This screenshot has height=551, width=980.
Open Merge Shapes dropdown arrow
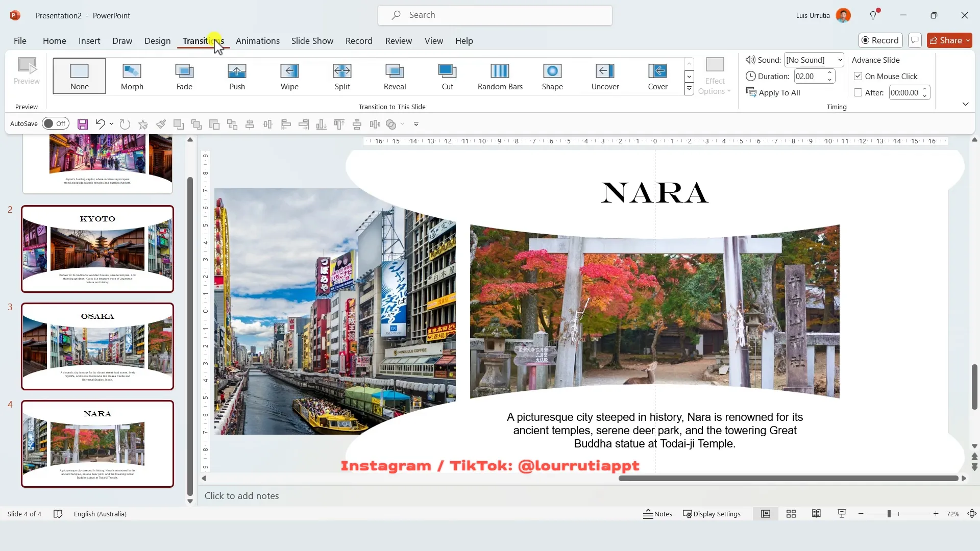(402, 124)
